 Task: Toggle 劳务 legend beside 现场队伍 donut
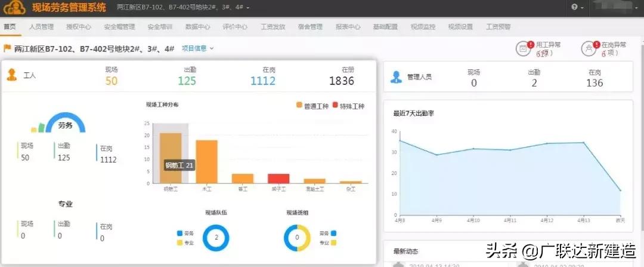(185, 234)
